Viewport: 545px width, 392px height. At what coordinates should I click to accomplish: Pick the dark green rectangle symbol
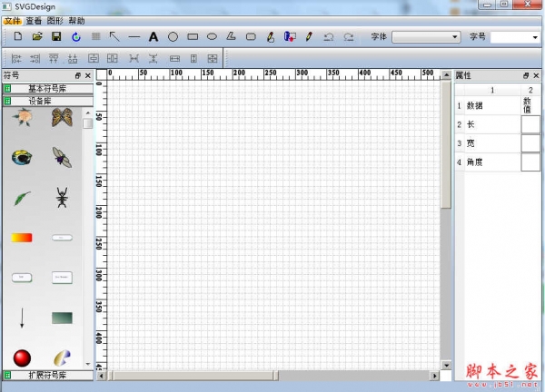pyautogui.click(x=62, y=318)
